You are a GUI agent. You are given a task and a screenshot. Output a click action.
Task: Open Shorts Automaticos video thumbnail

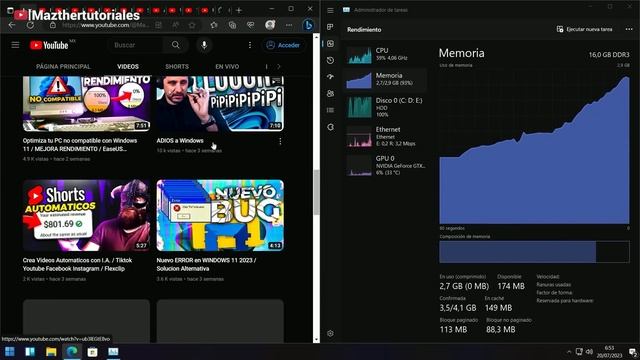pyautogui.click(x=86, y=215)
